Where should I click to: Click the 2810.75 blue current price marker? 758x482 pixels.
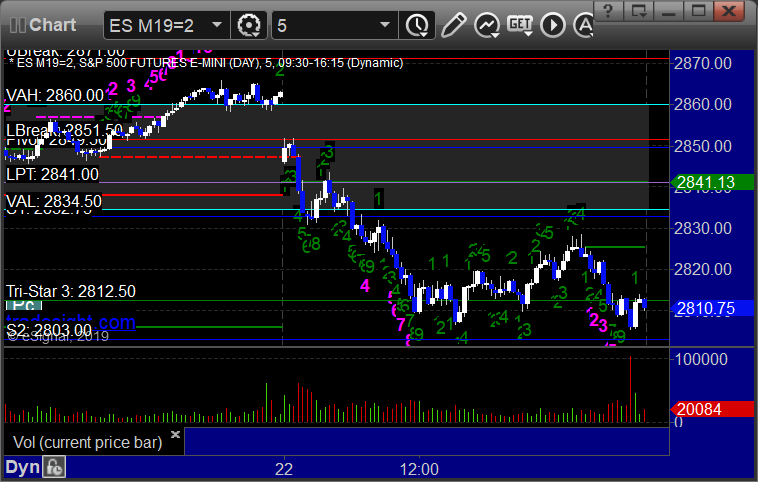click(712, 308)
